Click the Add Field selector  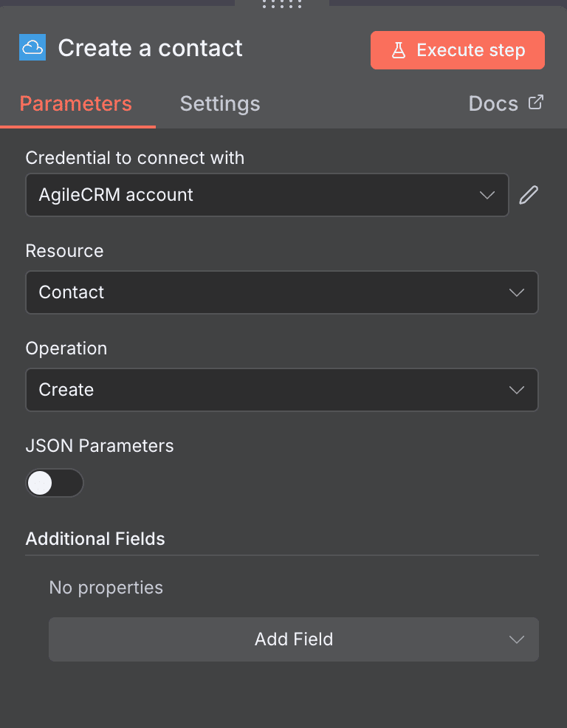point(293,639)
